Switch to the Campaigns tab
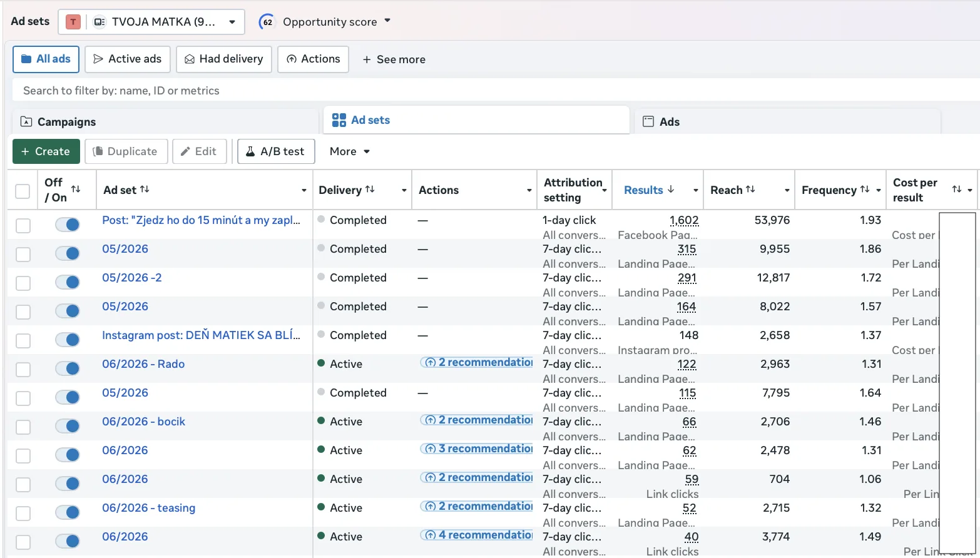This screenshot has width=980, height=558. [165, 121]
